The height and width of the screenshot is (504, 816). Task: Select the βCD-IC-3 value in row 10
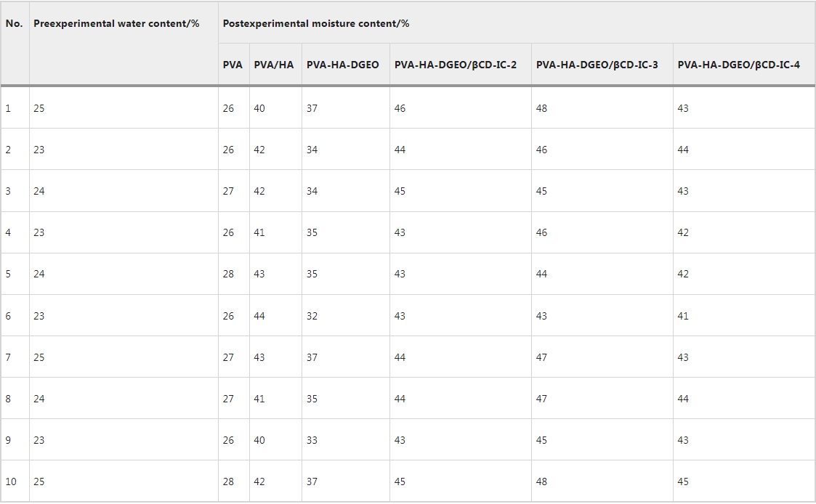click(x=541, y=481)
